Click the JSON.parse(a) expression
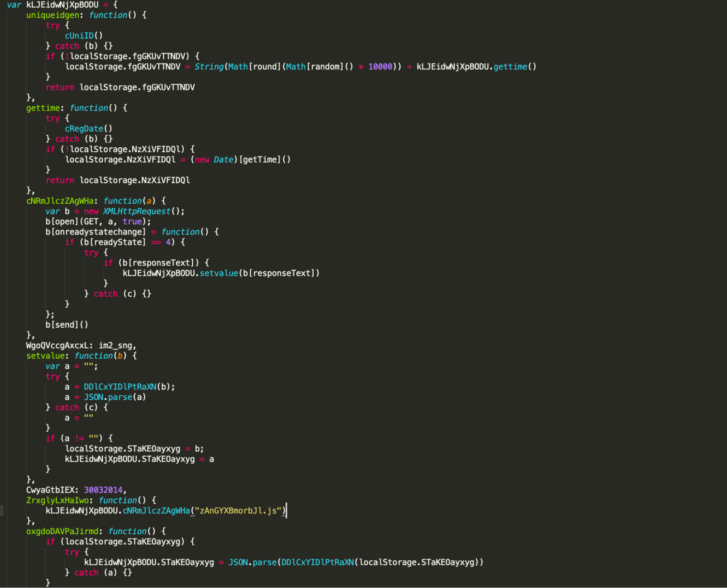727x588 pixels. click(x=115, y=397)
